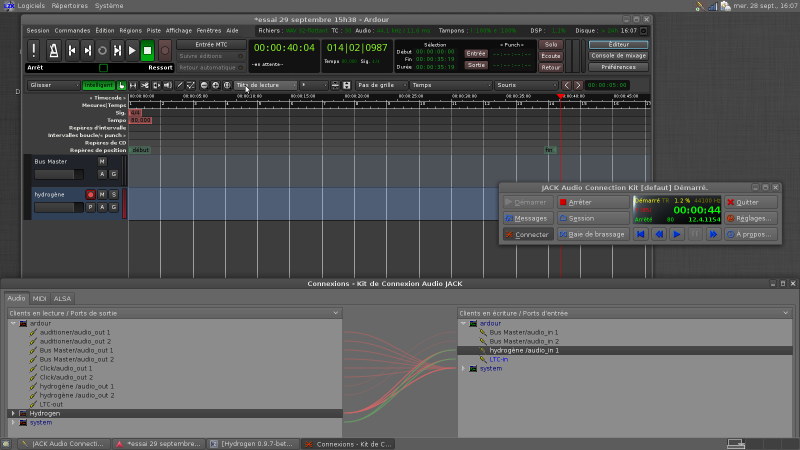Start playback with the Ardour play button
Image resolution: width=800 pixels, height=450 pixels.
point(132,50)
